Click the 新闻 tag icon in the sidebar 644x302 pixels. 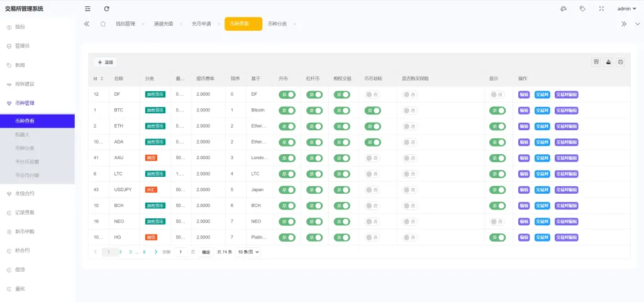click(x=9, y=65)
